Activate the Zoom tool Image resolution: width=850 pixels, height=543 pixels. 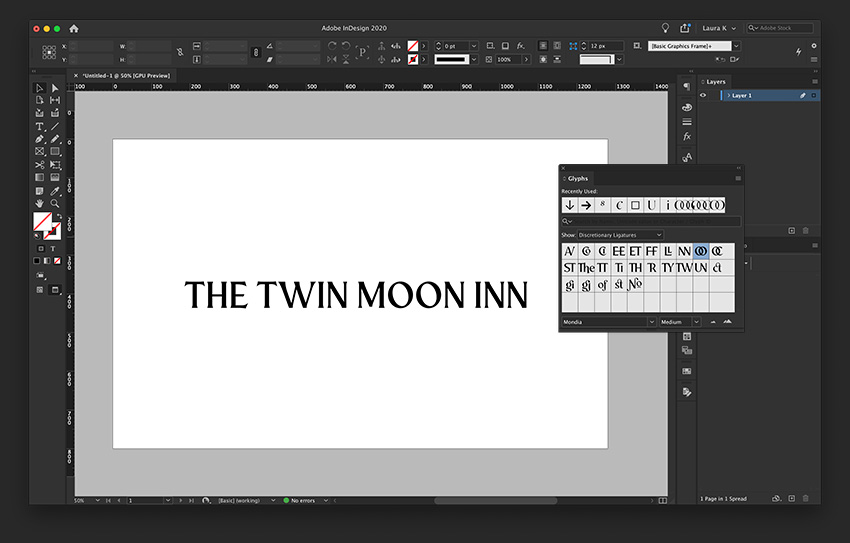[55, 203]
